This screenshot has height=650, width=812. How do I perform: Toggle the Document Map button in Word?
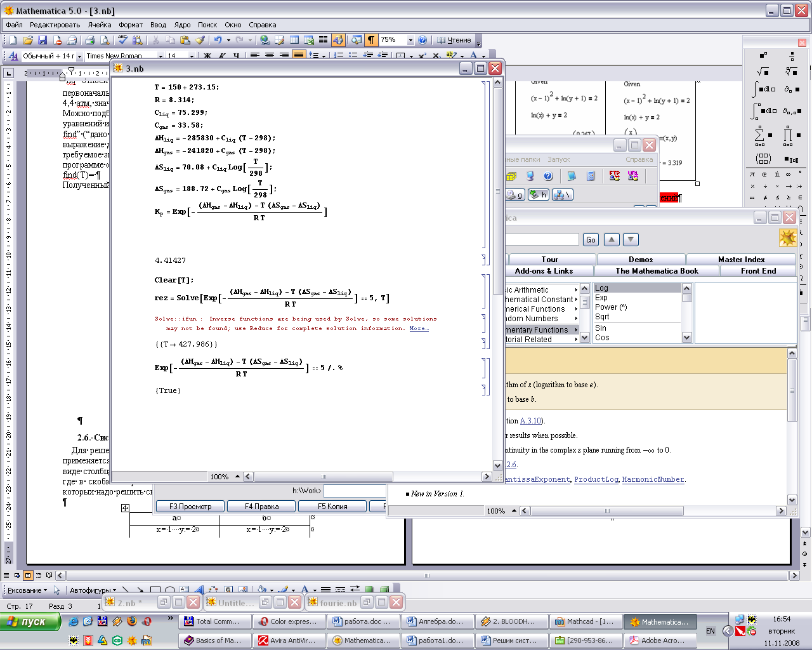point(357,40)
